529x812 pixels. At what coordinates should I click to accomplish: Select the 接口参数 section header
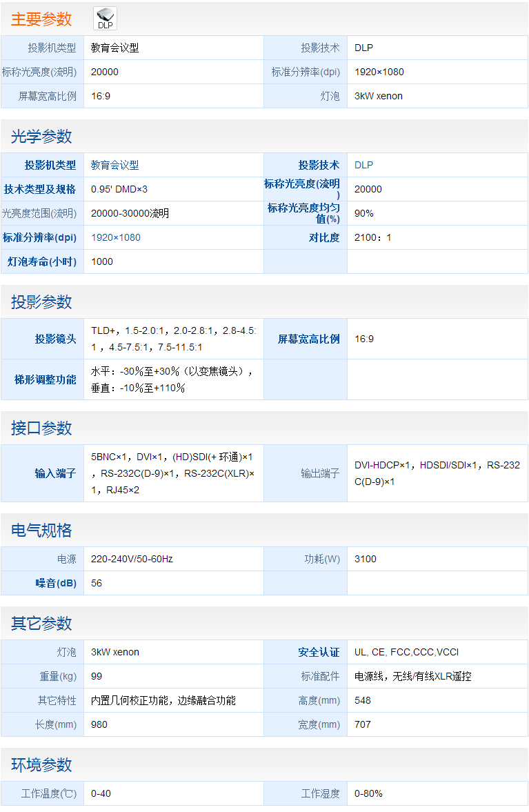point(41,428)
